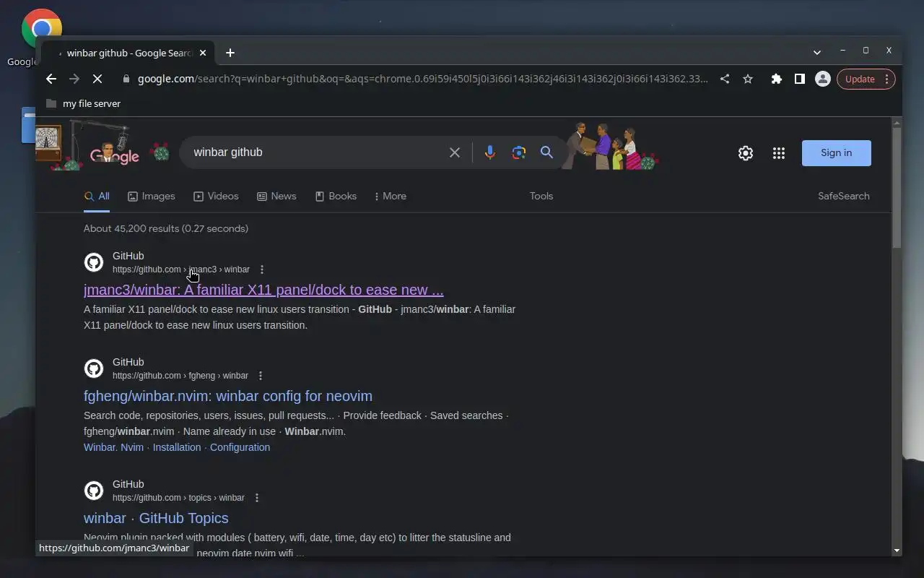Click the GitHub favicon of topics result
The height and width of the screenshot is (578, 924).
(x=94, y=491)
